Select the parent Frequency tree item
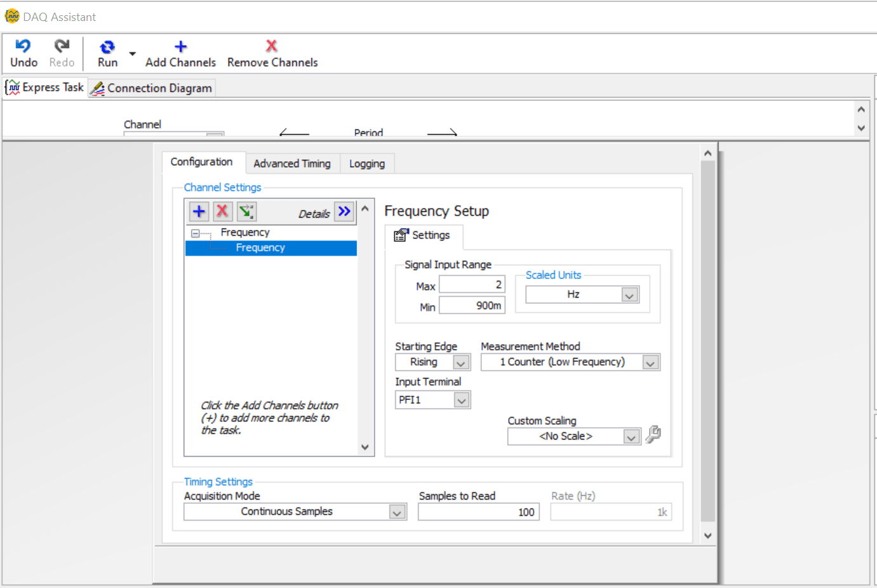 245,232
